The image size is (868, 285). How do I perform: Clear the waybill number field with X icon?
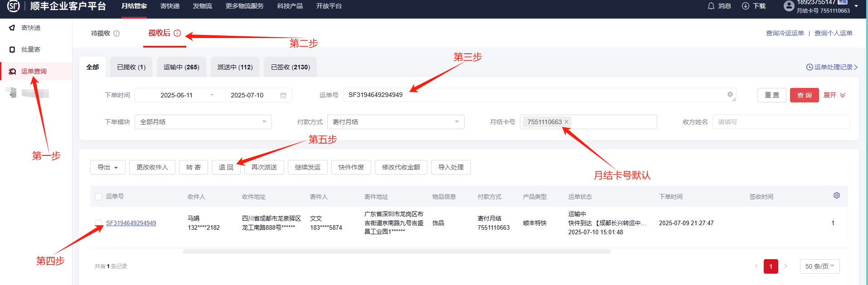(x=730, y=94)
